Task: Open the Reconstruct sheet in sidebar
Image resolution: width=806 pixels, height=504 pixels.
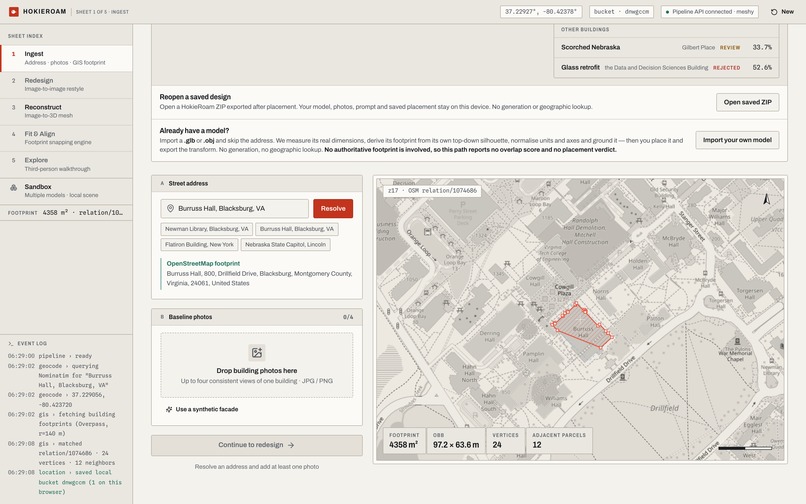Action: click(x=66, y=111)
